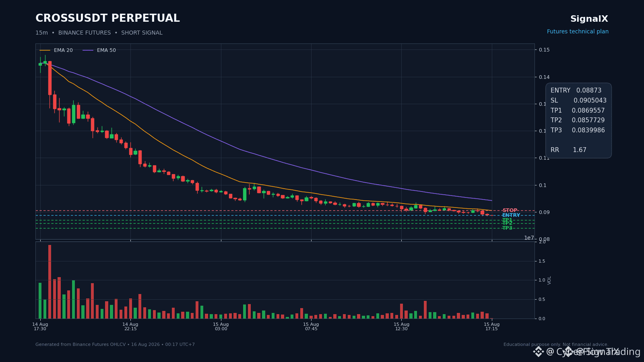Screen dimensions: 644x362
Task: Click the 2.0 volume axis label
Action: click(x=542, y=242)
